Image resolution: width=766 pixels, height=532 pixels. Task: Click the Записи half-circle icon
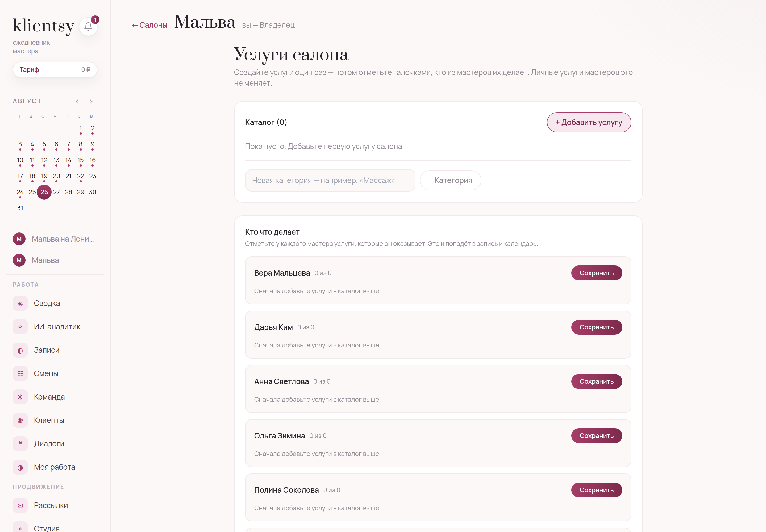20,350
